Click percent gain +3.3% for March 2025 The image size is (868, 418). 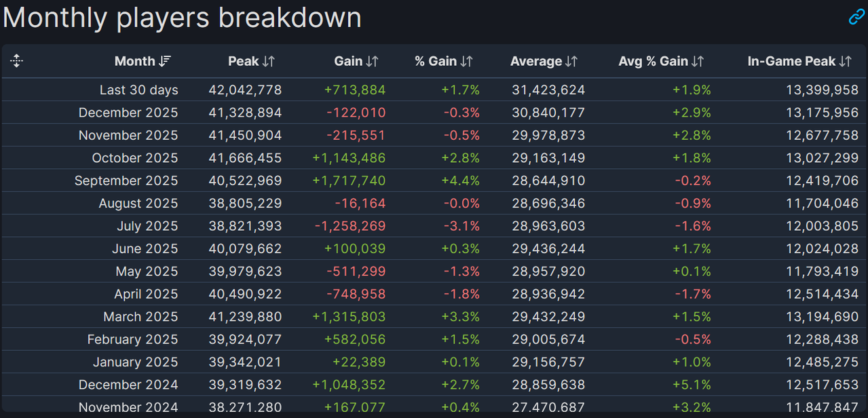461,317
